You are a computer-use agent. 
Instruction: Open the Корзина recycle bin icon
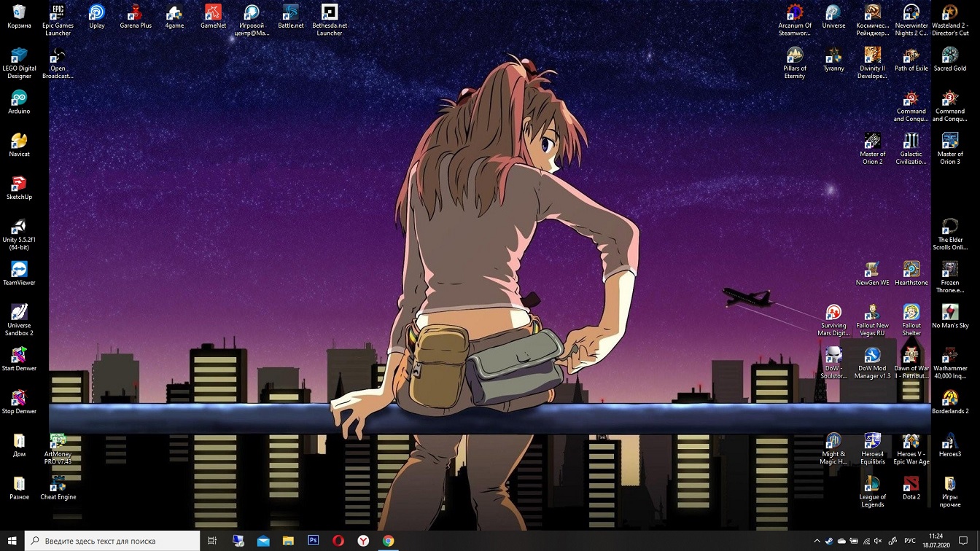[x=19, y=17]
